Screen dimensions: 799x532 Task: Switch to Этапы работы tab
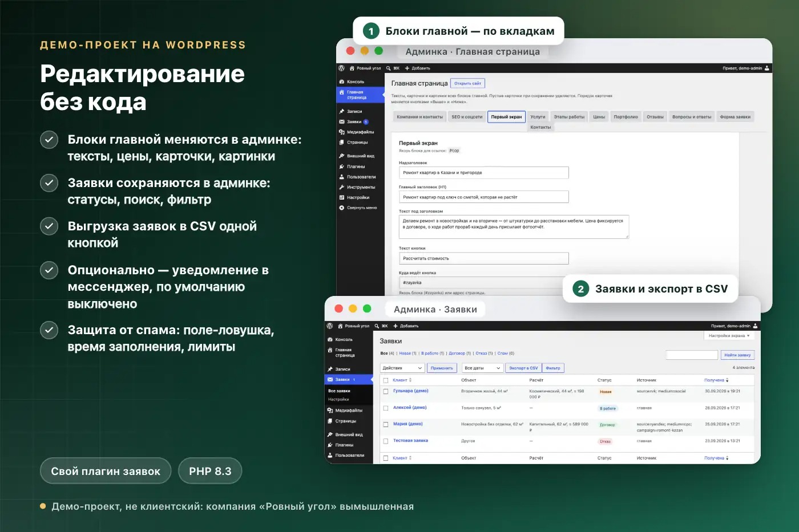569,117
